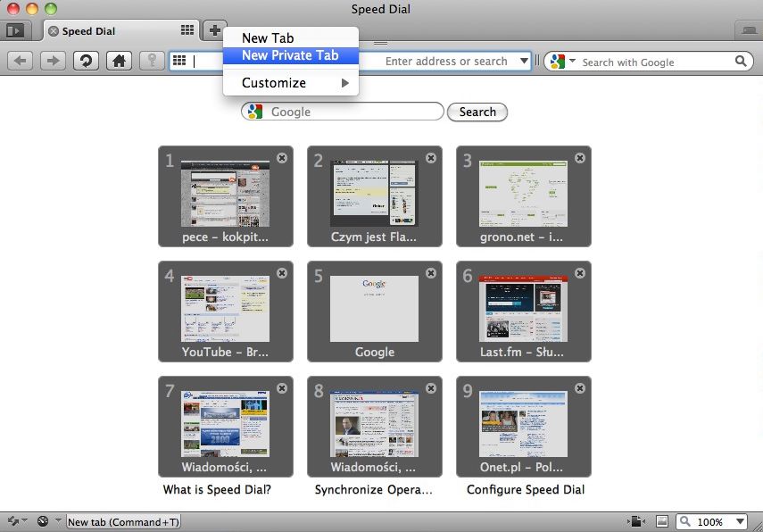Click the Opera Turbo status bar icon

click(x=43, y=521)
